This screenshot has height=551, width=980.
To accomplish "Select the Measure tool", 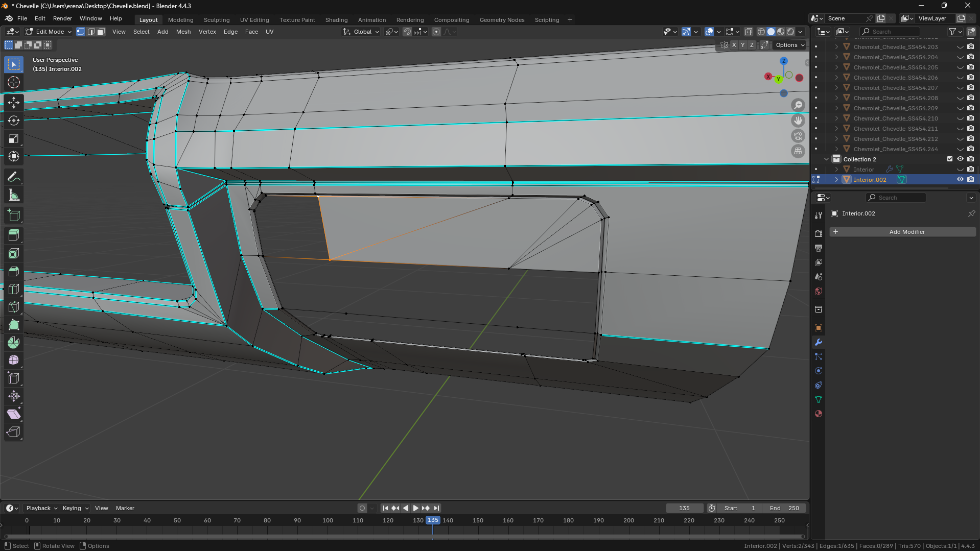I will point(14,196).
